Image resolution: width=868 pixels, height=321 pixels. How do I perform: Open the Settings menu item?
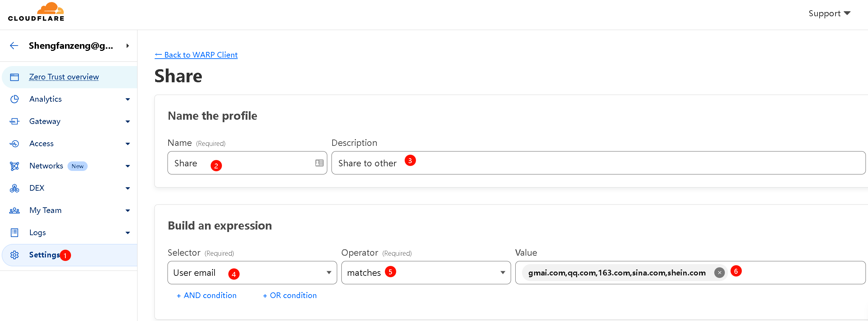coord(45,255)
